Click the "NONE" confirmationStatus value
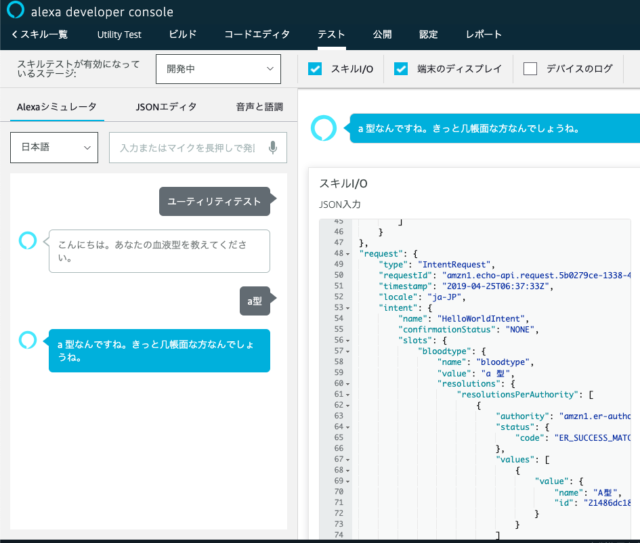 520,329
